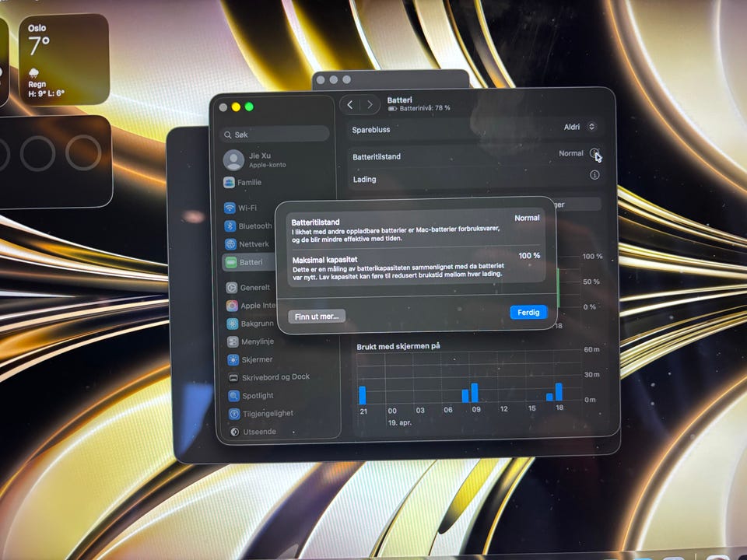This screenshot has width=747, height=560.
Task: Open Utseende appearance icon in sidebar
Action: pos(234,432)
